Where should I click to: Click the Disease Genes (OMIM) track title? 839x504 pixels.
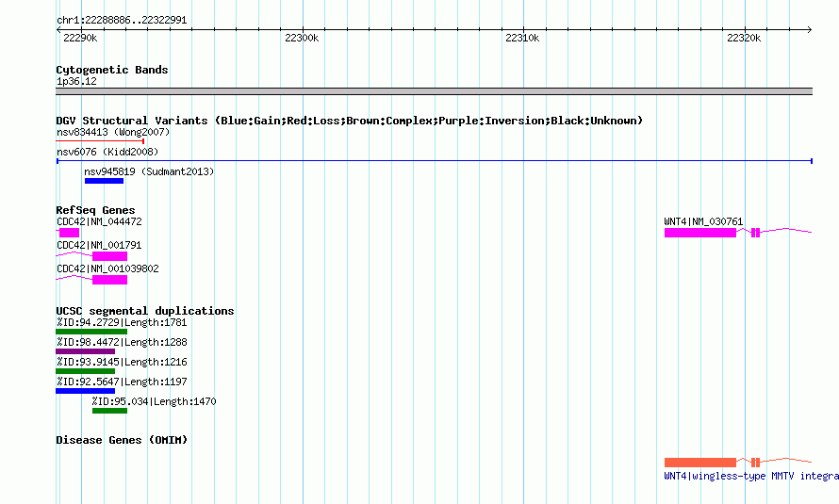tap(122, 440)
